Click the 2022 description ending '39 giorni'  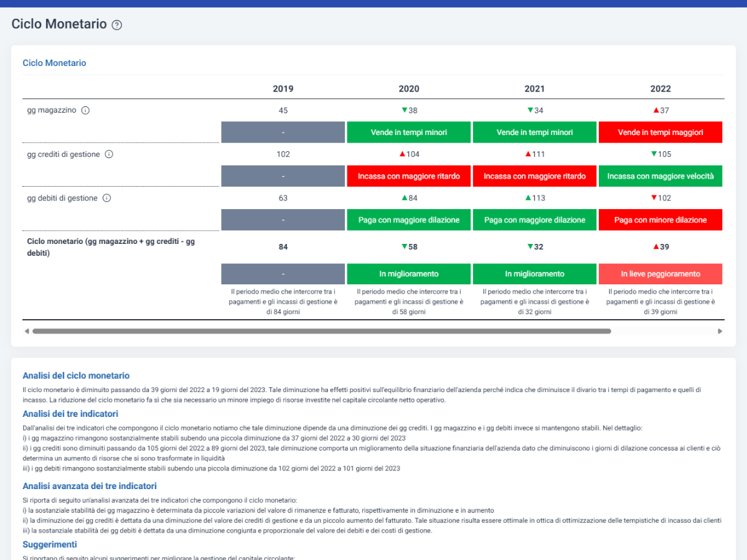coord(660,302)
